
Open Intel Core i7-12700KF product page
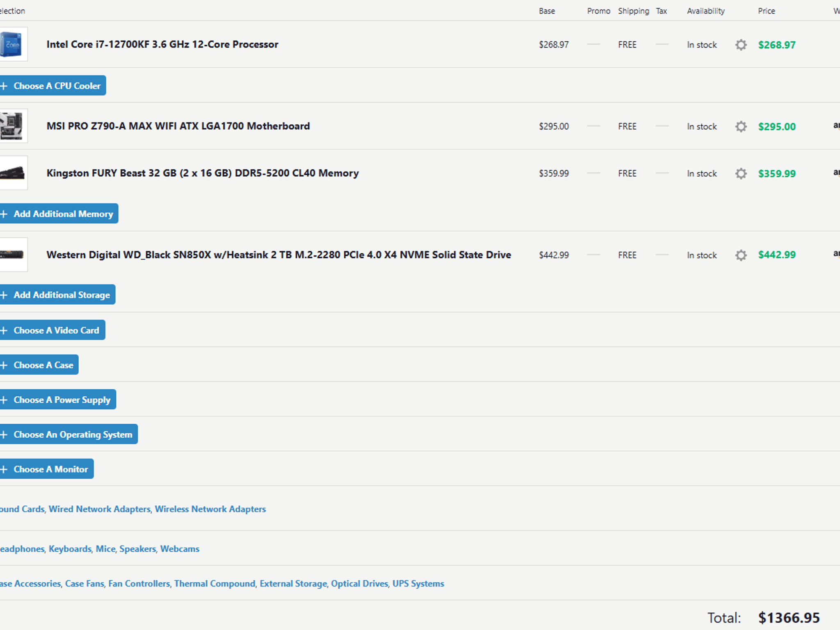[162, 44]
